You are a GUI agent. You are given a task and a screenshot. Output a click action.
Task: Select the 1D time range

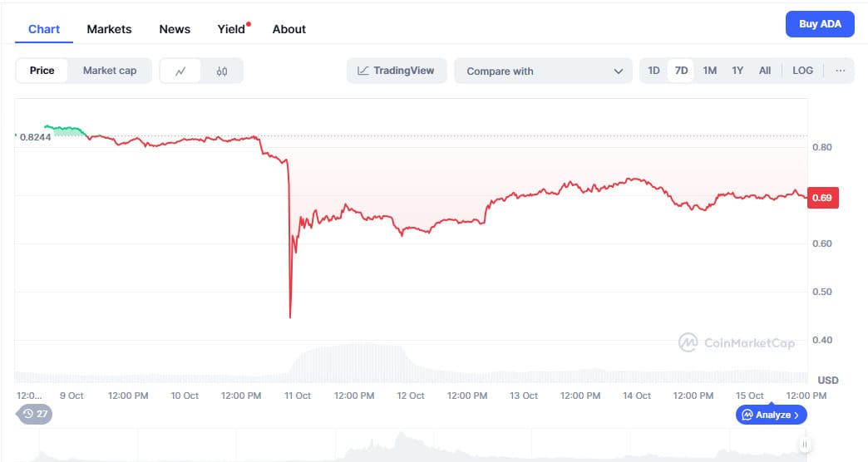(x=653, y=71)
